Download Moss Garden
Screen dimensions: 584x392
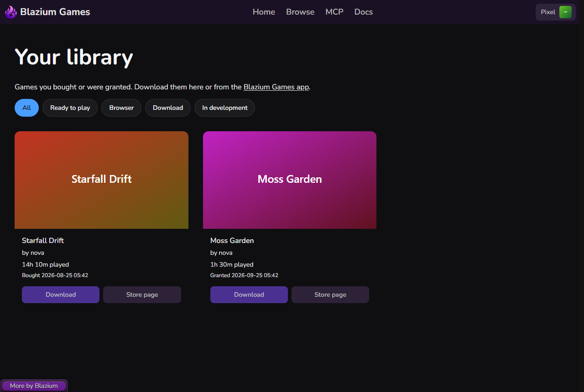pos(249,294)
